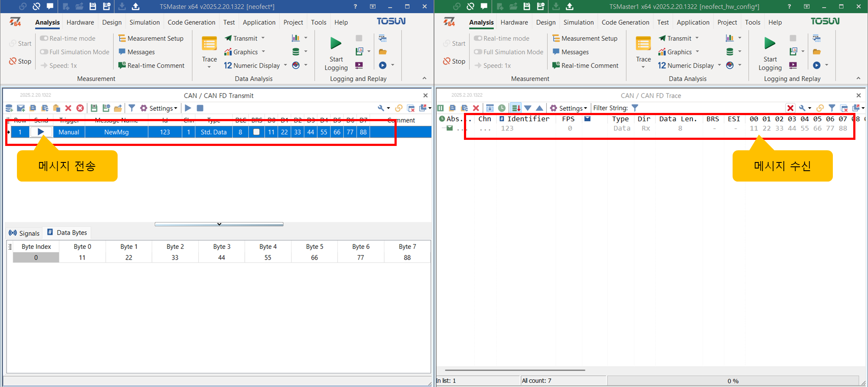
Task: Toggle BRS checkbox in NewMsg row
Action: (x=256, y=132)
